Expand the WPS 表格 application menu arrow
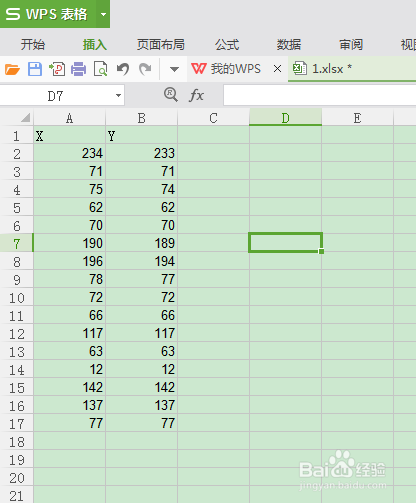Image resolution: width=416 pixels, height=503 pixels. tap(103, 14)
